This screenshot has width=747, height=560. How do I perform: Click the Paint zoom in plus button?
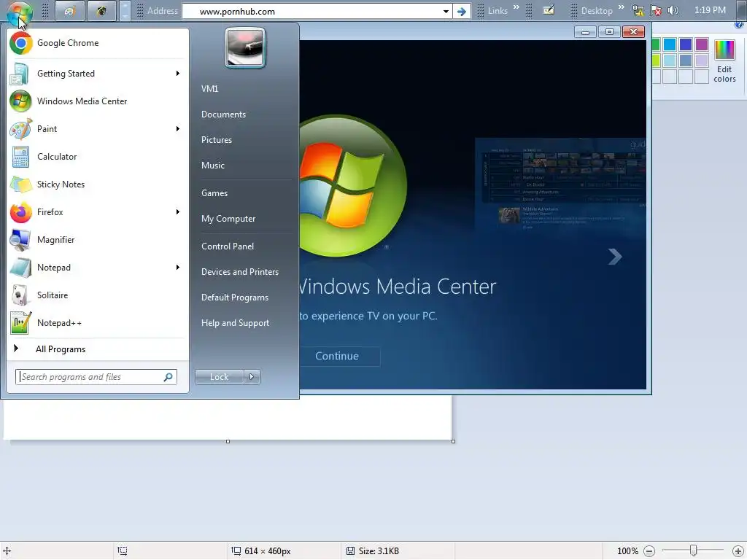tap(738, 551)
